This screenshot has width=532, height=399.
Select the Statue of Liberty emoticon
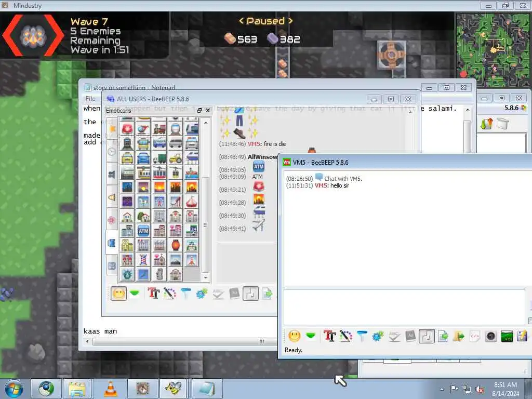tap(127, 274)
